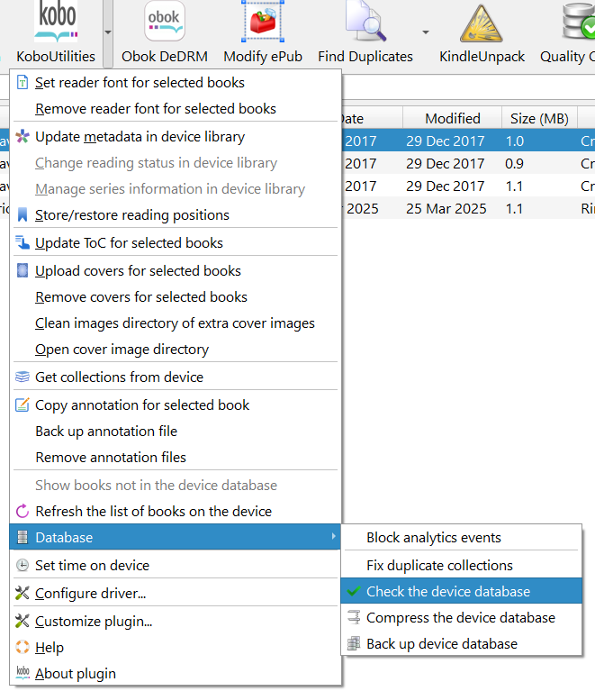Open the KindleUnpack plugin
Screen dimensions: 595x700
[482, 33]
